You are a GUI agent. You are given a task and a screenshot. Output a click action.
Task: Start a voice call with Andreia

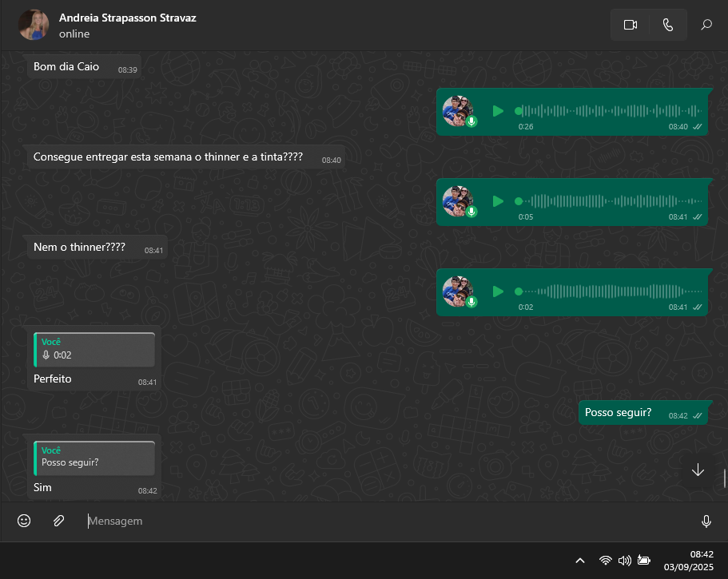point(668,25)
